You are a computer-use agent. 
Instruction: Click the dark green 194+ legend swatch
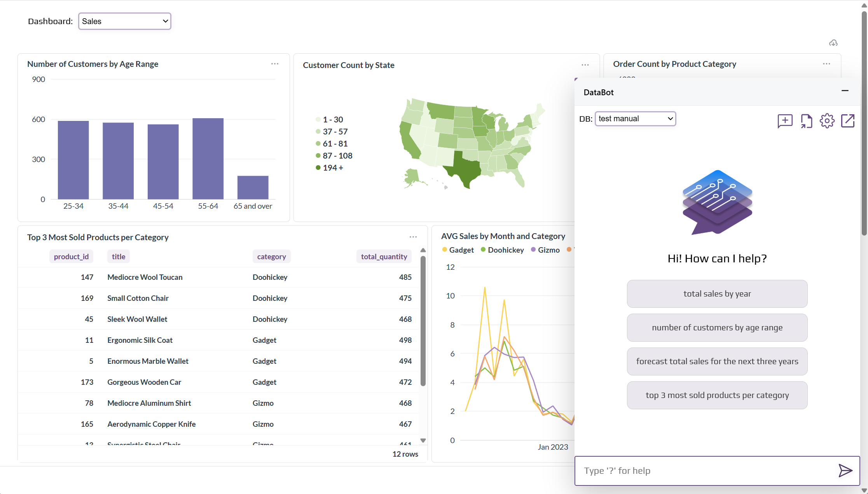[x=318, y=168]
